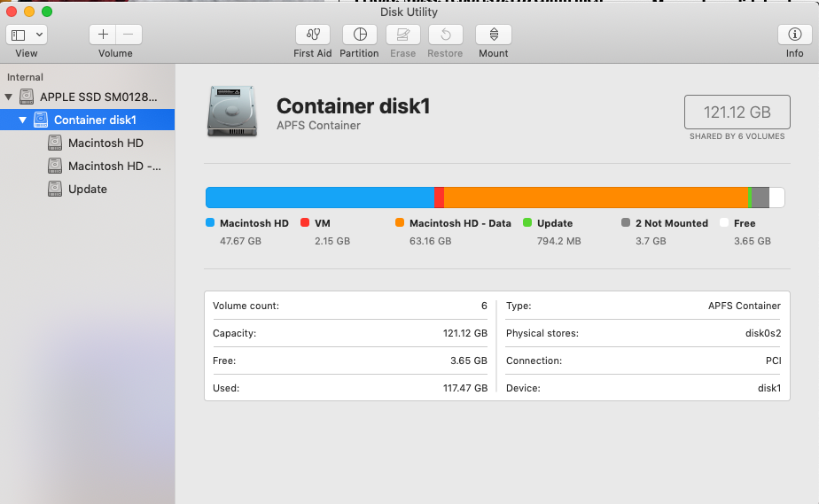This screenshot has width=819, height=504.
Task: Collapse the Container disk1 disclosure triangle
Action: coord(22,120)
